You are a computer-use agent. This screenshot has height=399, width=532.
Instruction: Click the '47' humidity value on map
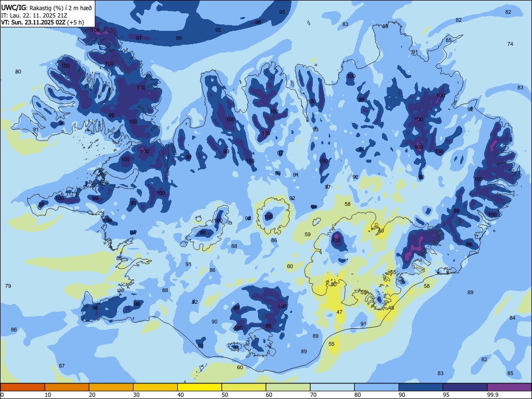pos(339,312)
